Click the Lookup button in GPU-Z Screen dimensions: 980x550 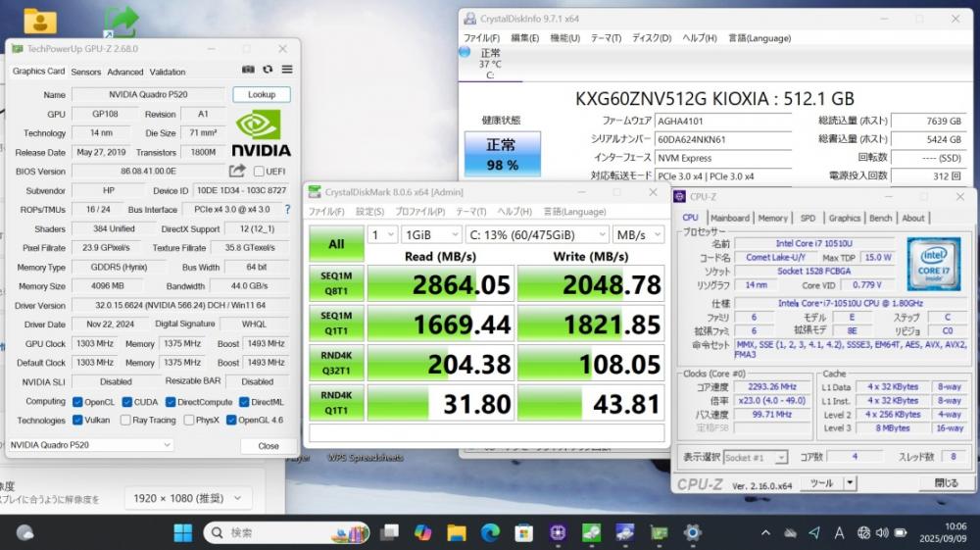click(262, 94)
